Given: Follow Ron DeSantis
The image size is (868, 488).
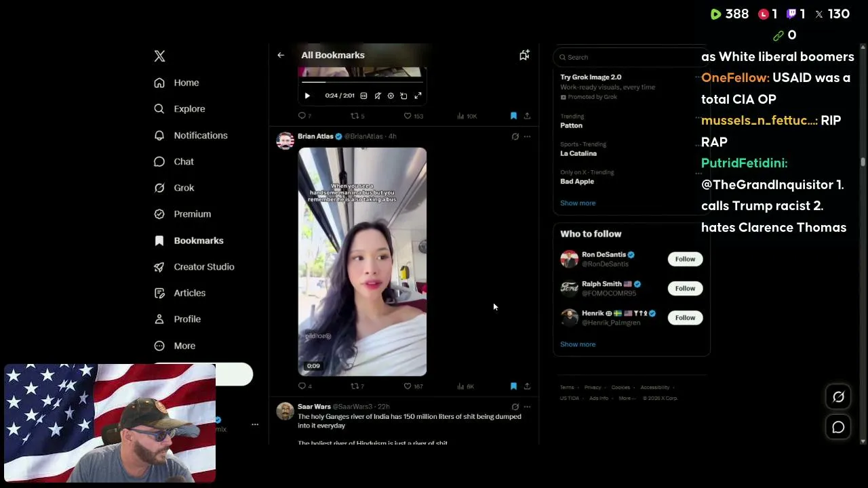Looking at the screenshot, I should (685, 259).
